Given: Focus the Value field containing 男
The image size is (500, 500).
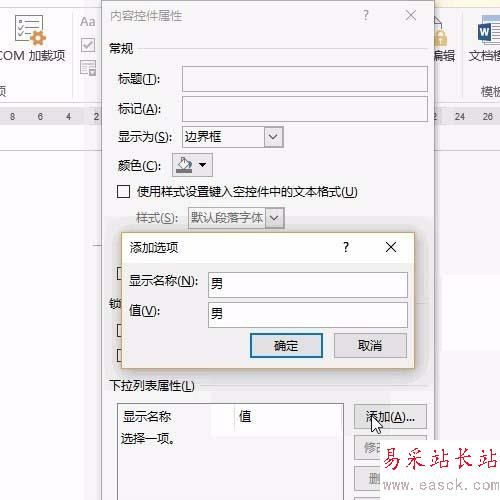Looking at the screenshot, I should tap(308, 315).
